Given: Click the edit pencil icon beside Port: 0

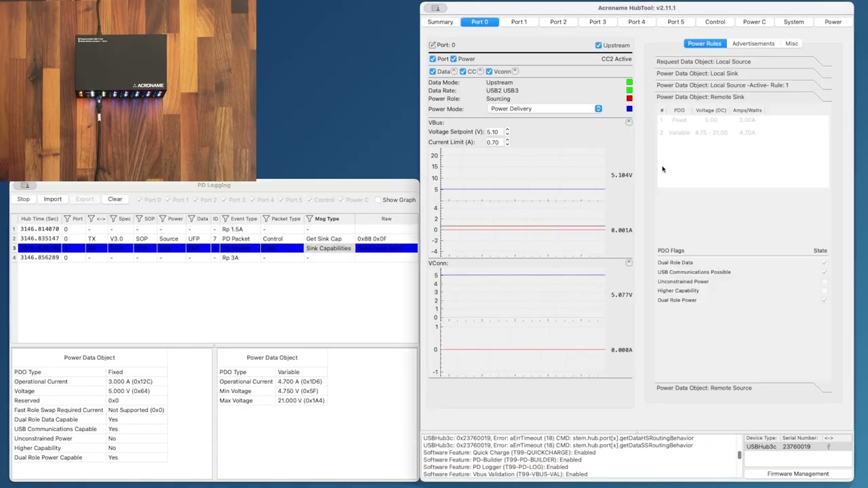Looking at the screenshot, I should coord(432,45).
